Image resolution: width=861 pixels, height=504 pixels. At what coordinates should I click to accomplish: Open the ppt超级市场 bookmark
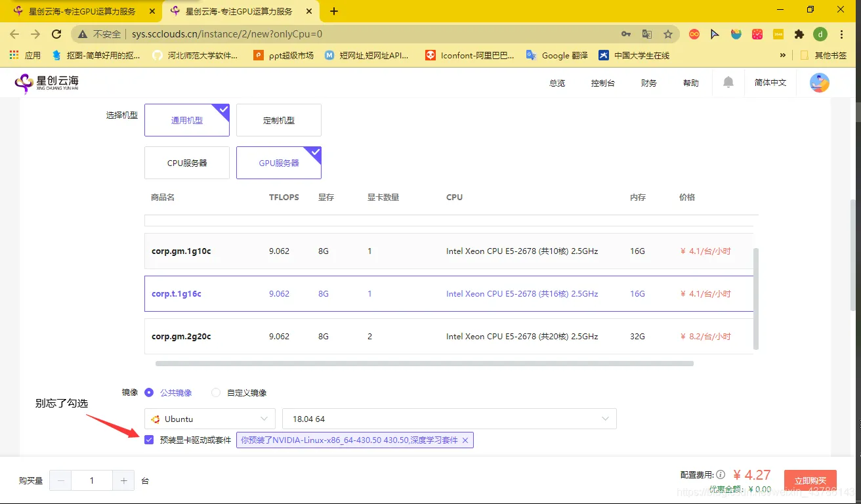pyautogui.click(x=283, y=56)
